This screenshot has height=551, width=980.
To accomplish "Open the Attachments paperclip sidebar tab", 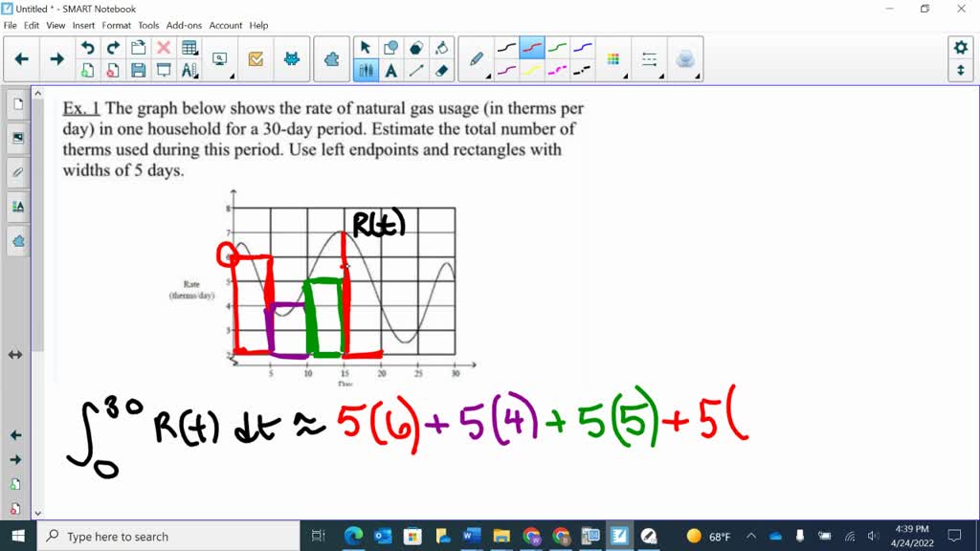I will point(17,172).
